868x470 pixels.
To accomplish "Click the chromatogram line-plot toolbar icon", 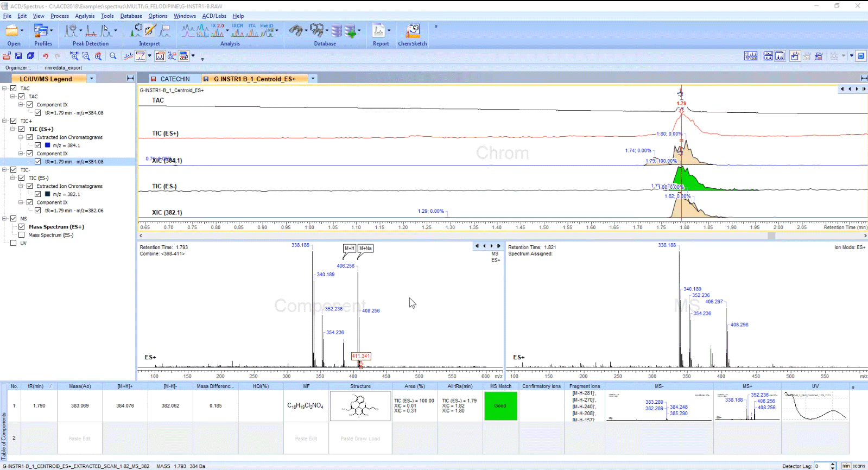I will pos(128,56).
